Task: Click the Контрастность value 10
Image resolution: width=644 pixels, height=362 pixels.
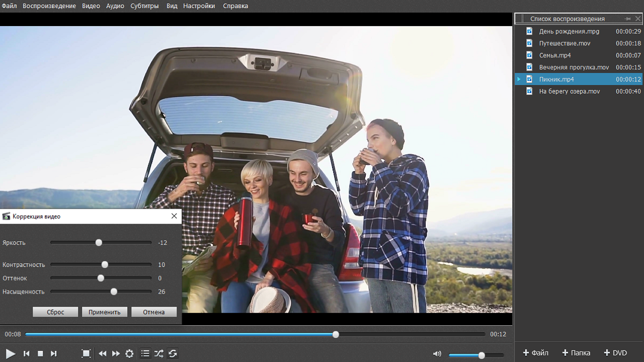Action: pos(162,264)
